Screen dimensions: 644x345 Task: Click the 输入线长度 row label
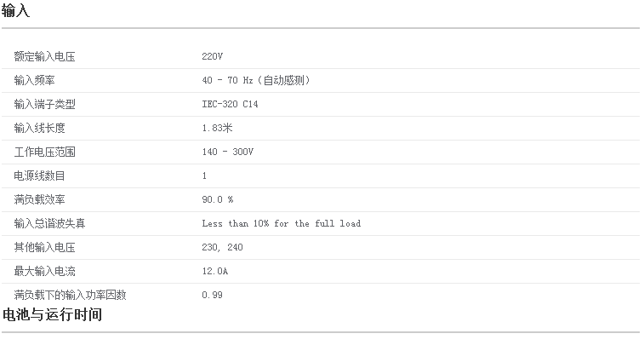pyautogui.click(x=39, y=128)
